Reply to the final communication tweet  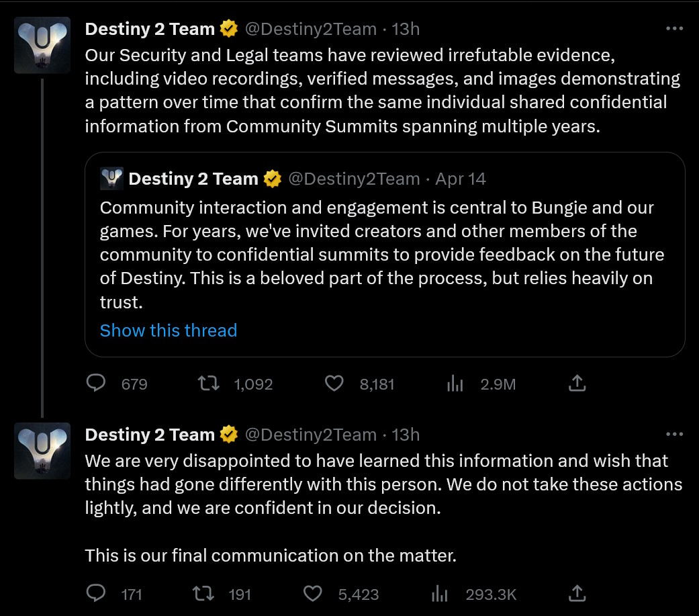96,594
